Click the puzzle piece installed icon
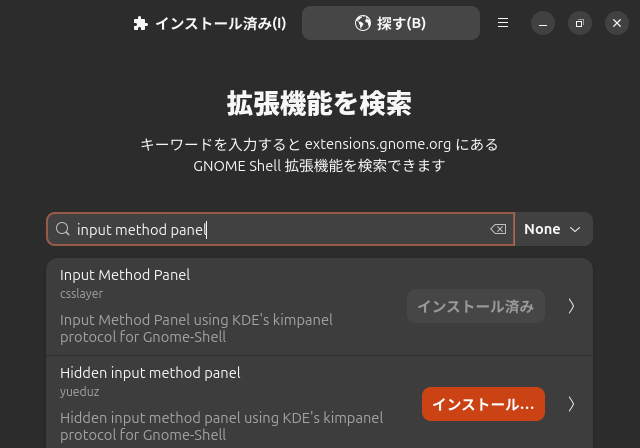This screenshot has width=640, height=448. [140, 24]
